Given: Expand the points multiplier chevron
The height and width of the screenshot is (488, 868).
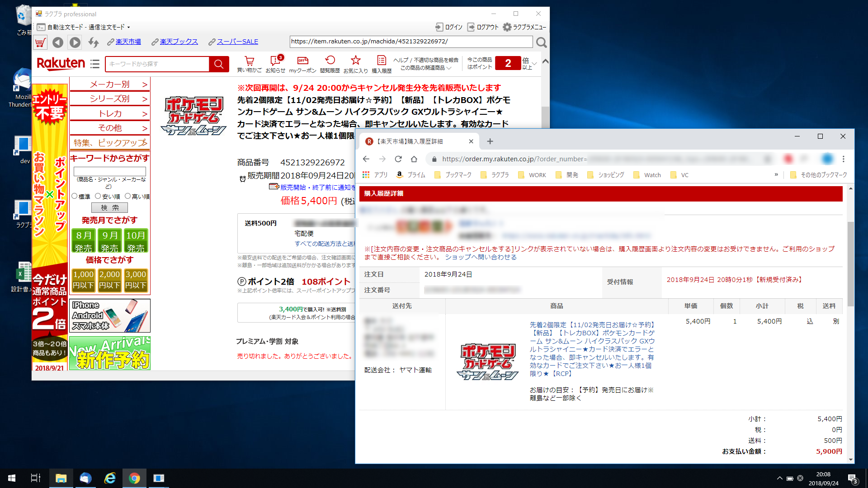Looking at the screenshot, I should click(535, 64).
